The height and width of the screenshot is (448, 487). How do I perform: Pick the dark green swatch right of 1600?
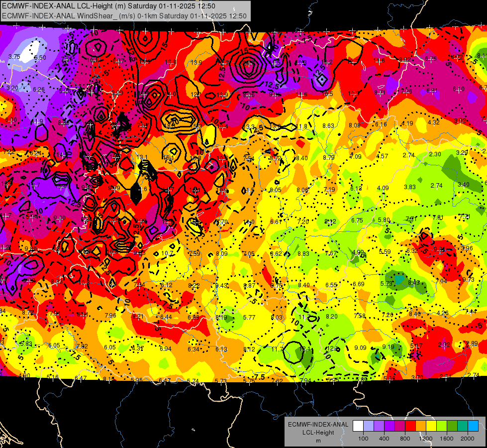click(x=452, y=426)
